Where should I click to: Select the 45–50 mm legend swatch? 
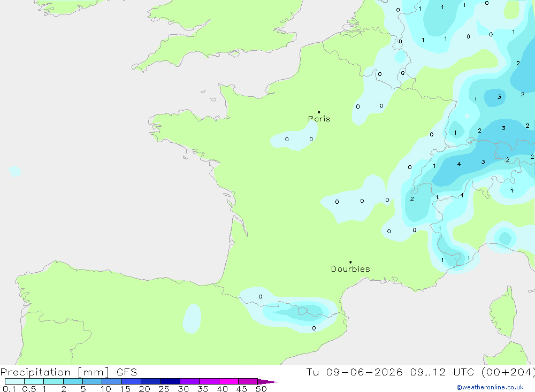click(x=248, y=381)
